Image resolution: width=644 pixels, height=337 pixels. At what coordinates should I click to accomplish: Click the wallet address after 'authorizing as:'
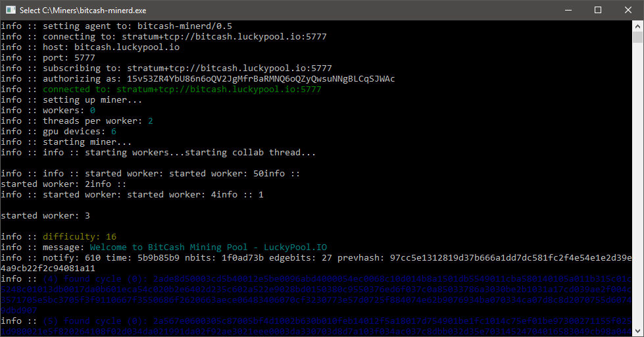(260, 79)
